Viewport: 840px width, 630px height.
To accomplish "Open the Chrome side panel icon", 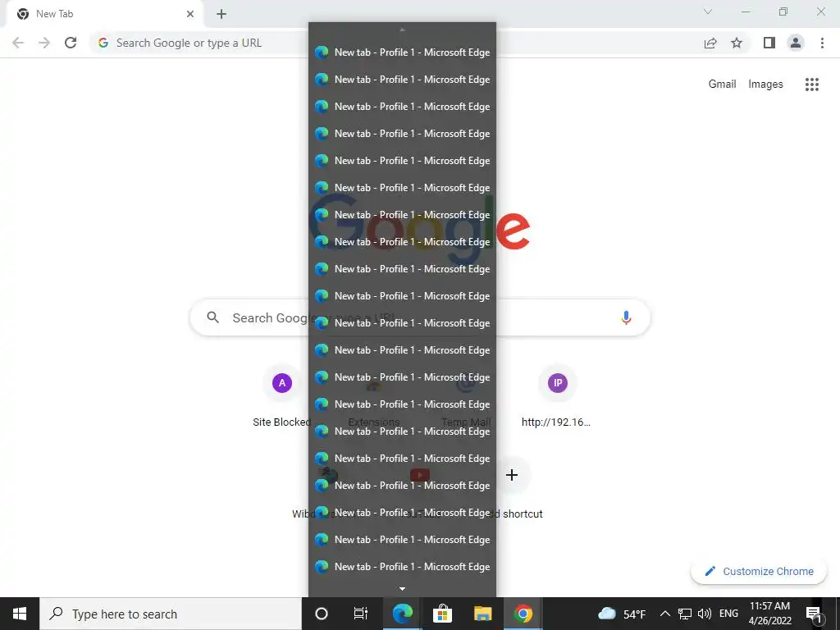I will pos(769,43).
